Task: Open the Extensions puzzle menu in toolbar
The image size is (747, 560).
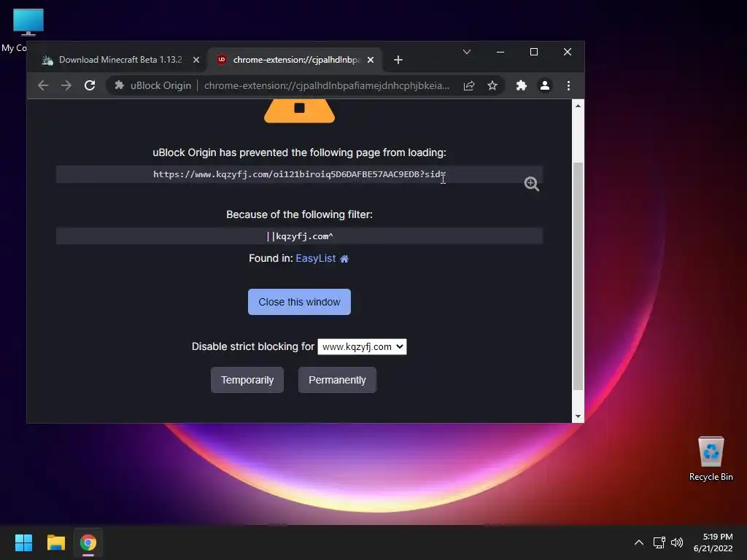Action: point(521,85)
